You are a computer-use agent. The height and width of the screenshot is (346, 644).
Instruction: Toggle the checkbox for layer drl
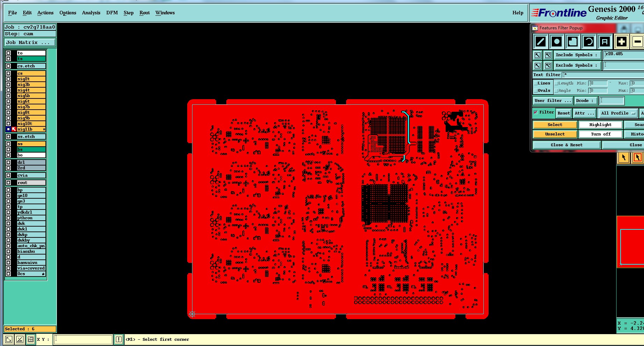(x=8, y=162)
